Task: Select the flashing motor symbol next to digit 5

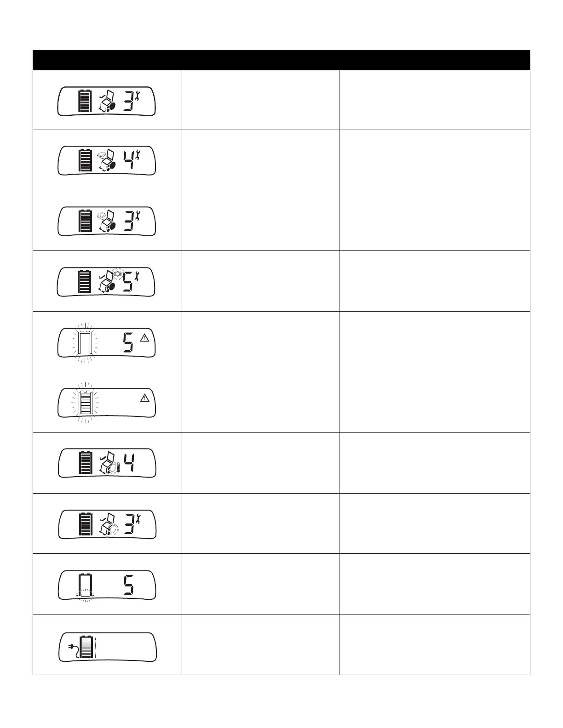Action: click(x=118, y=274)
